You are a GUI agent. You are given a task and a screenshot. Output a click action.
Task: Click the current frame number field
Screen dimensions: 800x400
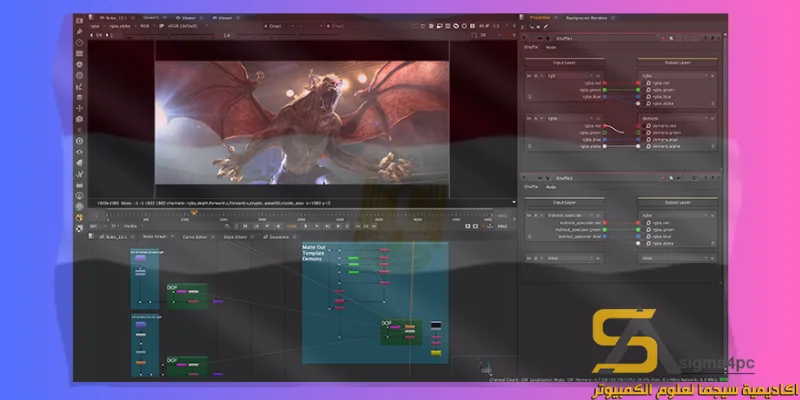[x=291, y=226]
